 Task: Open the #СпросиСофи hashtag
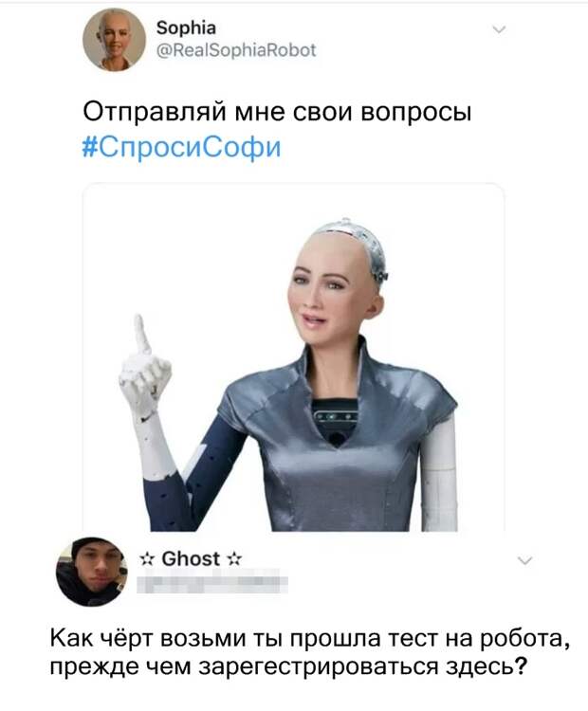[x=182, y=147]
